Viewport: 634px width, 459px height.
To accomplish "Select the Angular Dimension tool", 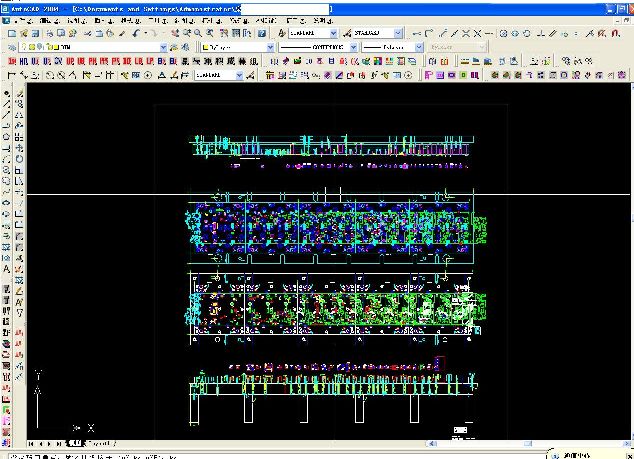I will click(x=73, y=75).
